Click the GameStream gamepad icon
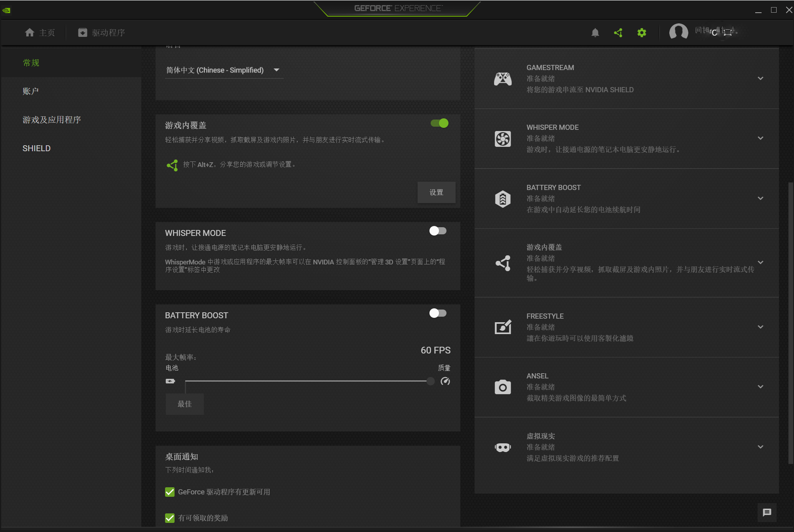 click(x=503, y=79)
